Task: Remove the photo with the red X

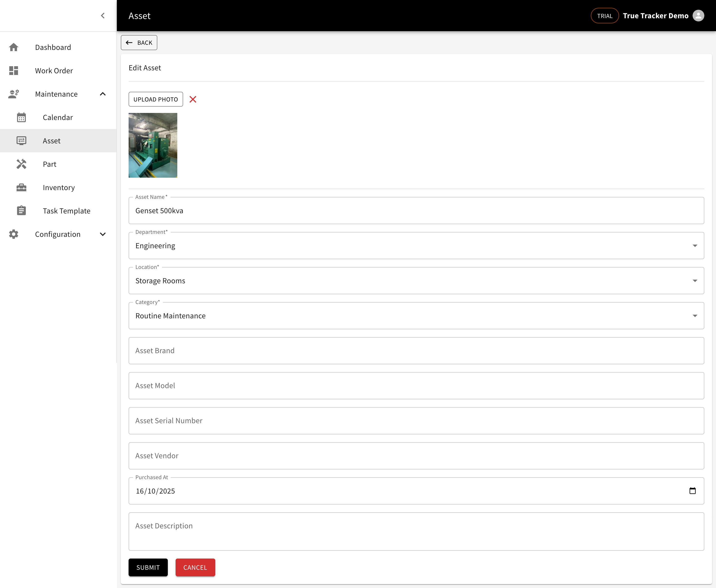Action: tap(193, 99)
